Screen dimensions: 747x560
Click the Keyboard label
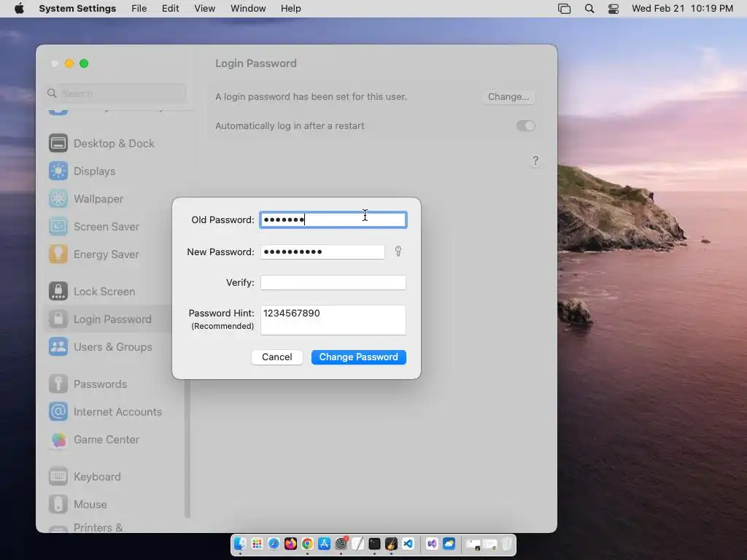(97, 477)
